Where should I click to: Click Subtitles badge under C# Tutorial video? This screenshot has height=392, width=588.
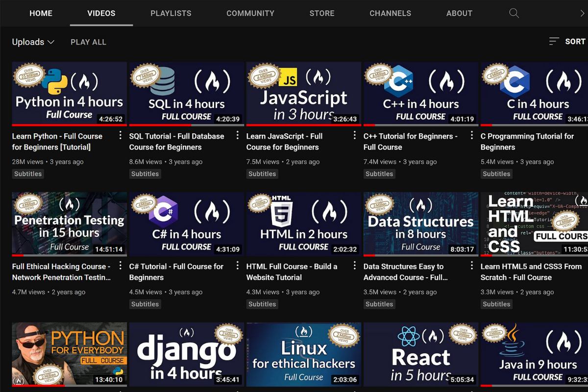(145, 304)
